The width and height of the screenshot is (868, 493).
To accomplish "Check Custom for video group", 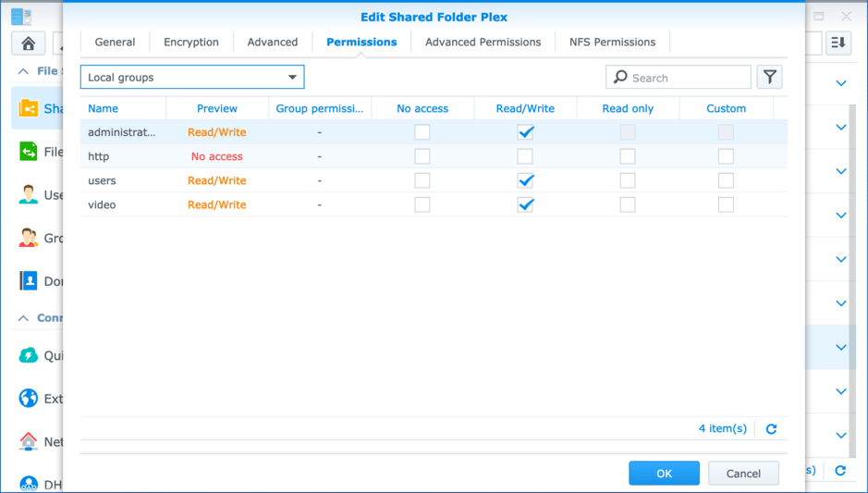I will pyautogui.click(x=726, y=205).
